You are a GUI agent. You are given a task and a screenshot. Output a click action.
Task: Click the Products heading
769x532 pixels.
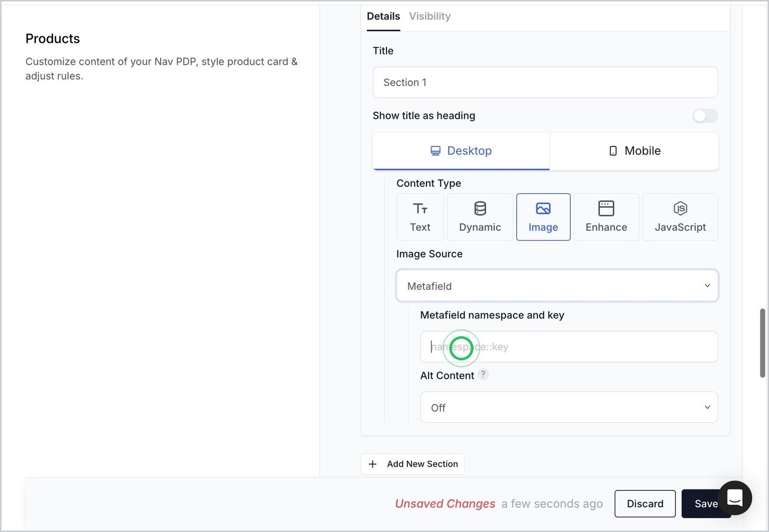53,39
